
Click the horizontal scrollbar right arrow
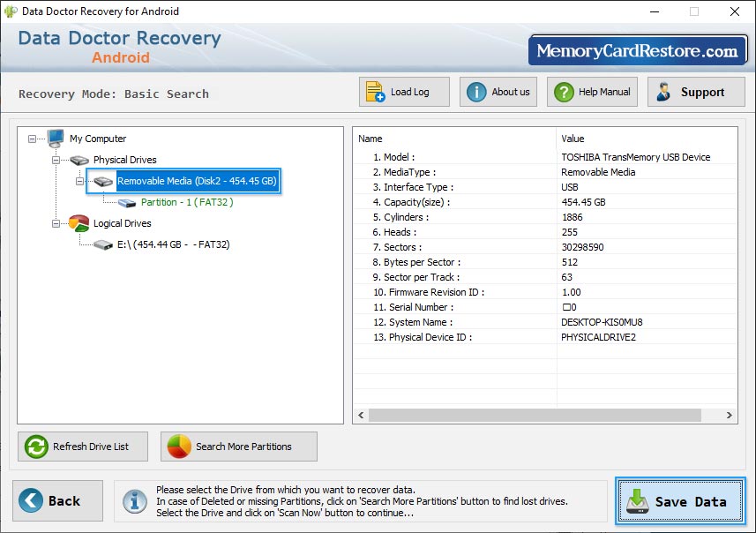coord(729,415)
